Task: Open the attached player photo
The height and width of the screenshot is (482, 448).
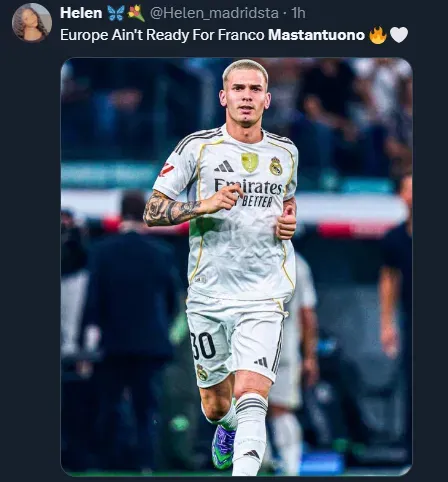Action: (236, 267)
